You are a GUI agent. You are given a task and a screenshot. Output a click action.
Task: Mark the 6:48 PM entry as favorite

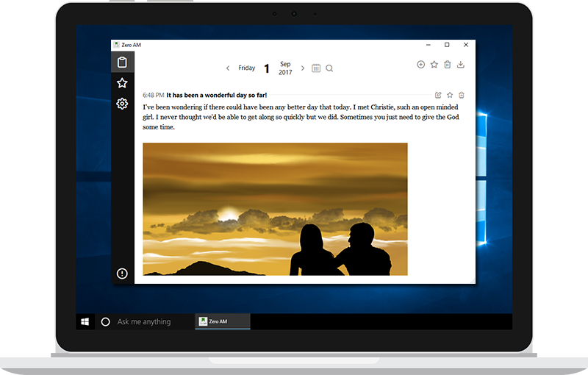(450, 95)
